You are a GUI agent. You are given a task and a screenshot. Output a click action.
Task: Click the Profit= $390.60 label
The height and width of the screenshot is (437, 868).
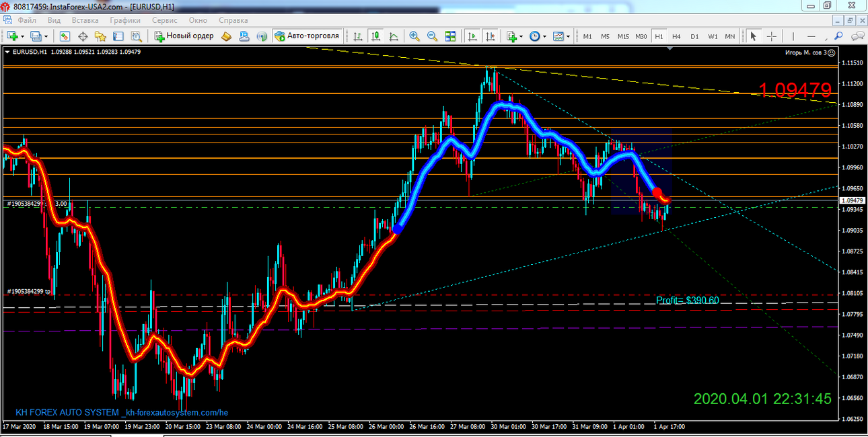pyautogui.click(x=688, y=300)
